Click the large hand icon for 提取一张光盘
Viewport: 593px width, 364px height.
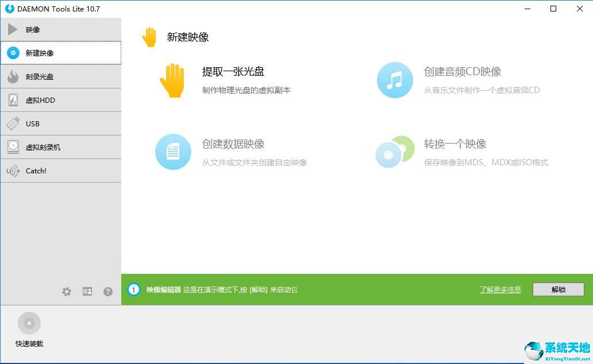(x=172, y=80)
